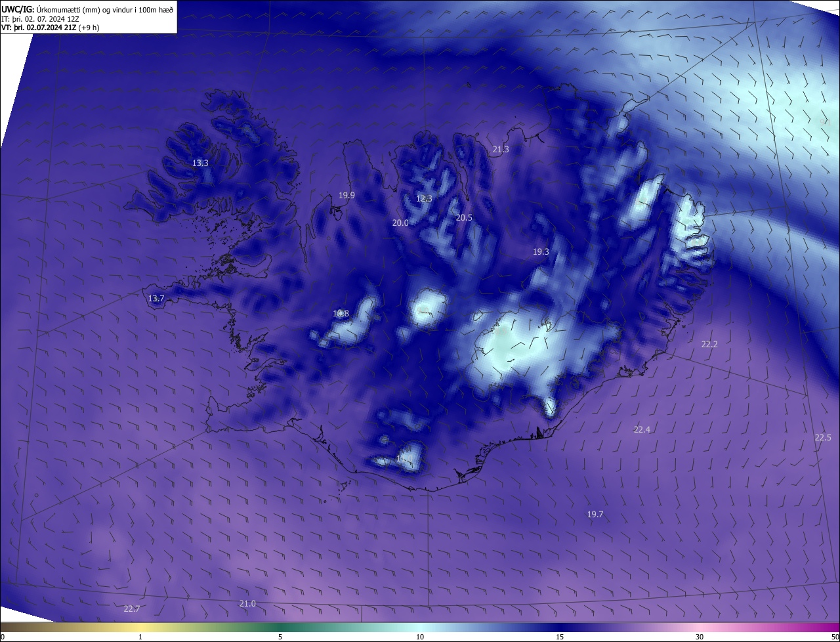
Task: Click the colorbar tick label 15
Action: [560, 637]
